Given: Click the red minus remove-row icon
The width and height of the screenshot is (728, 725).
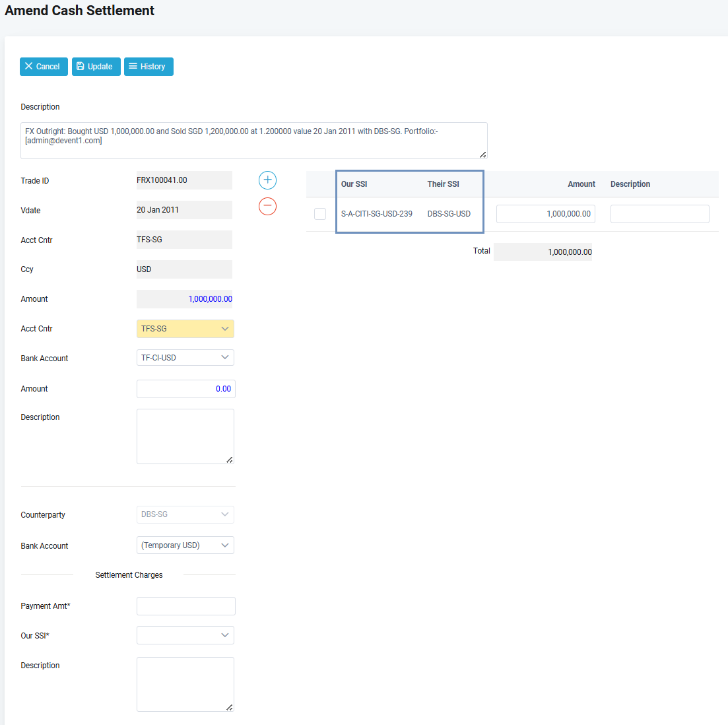Looking at the screenshot, I should coord(267,206).
